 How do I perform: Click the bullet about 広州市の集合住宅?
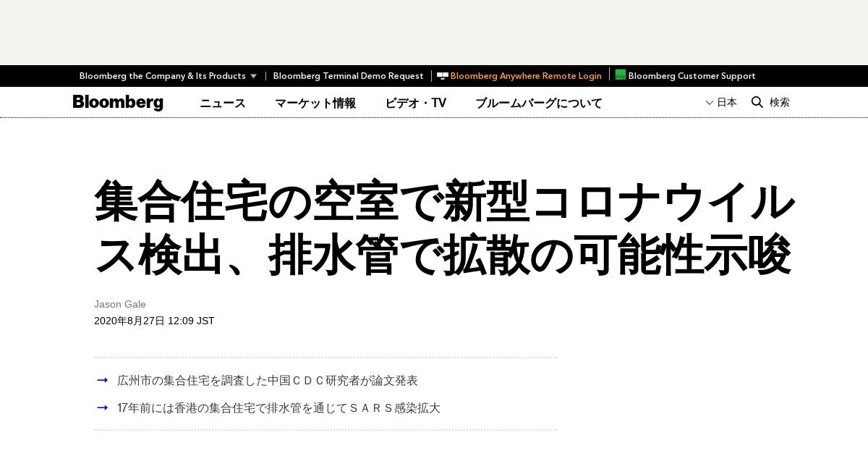tap(268, 380)
